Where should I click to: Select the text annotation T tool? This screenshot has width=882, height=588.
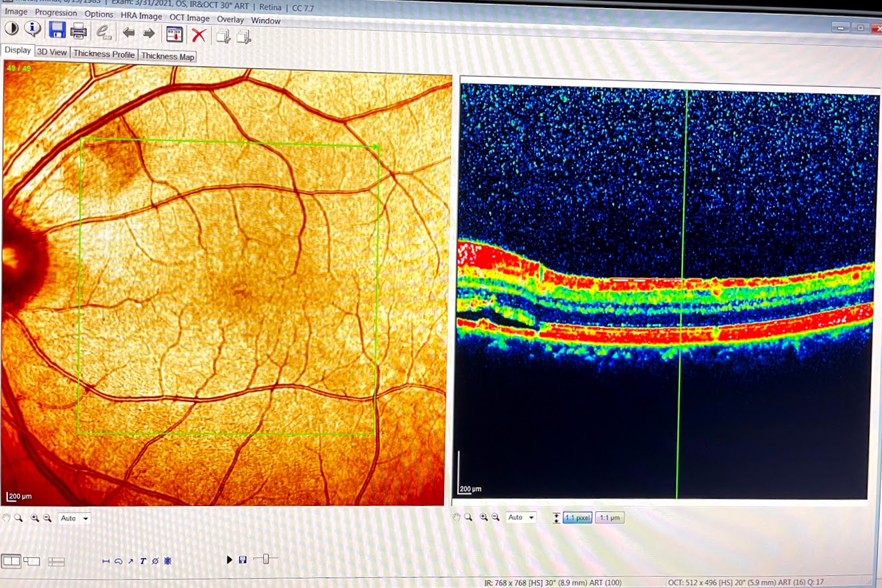143,561
